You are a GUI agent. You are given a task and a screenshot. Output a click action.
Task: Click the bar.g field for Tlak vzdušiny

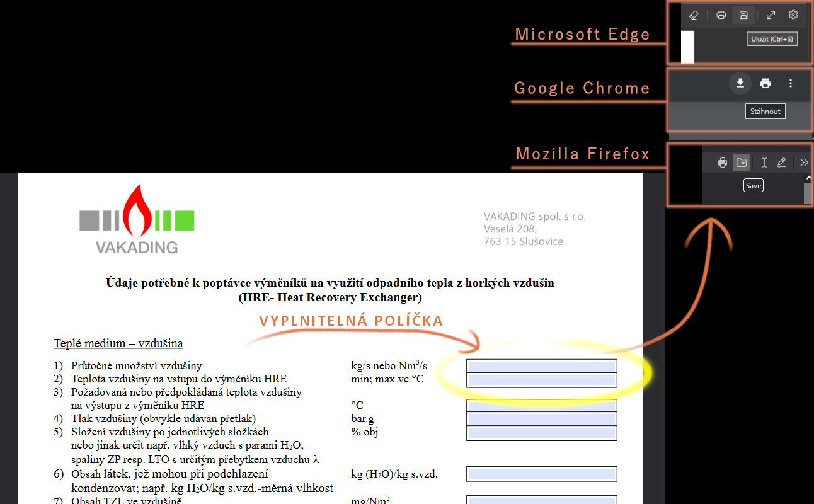point(542,419)
